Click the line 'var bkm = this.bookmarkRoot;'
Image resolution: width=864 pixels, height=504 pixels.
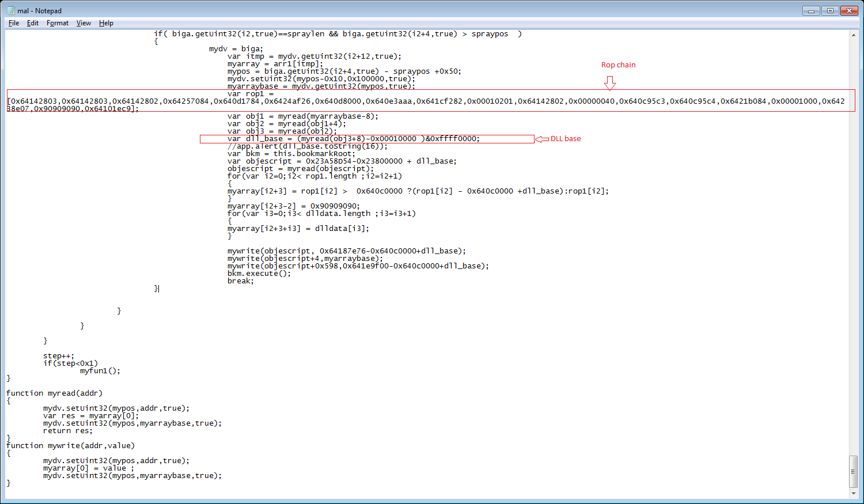pyautogui.click(x=291, y=154)
